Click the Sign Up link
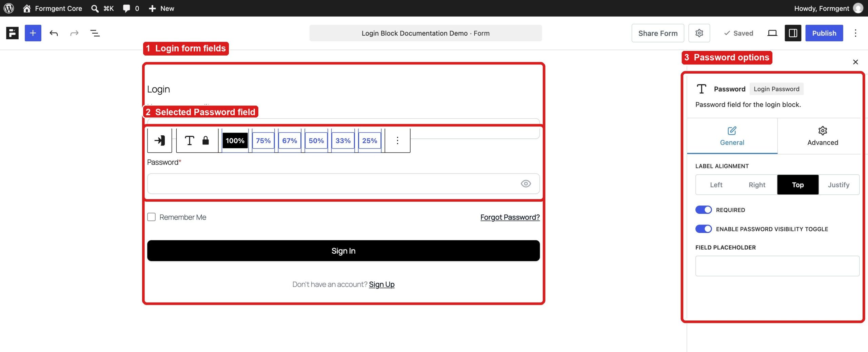This screenshot has height=352, width=868. pos(381,284)
